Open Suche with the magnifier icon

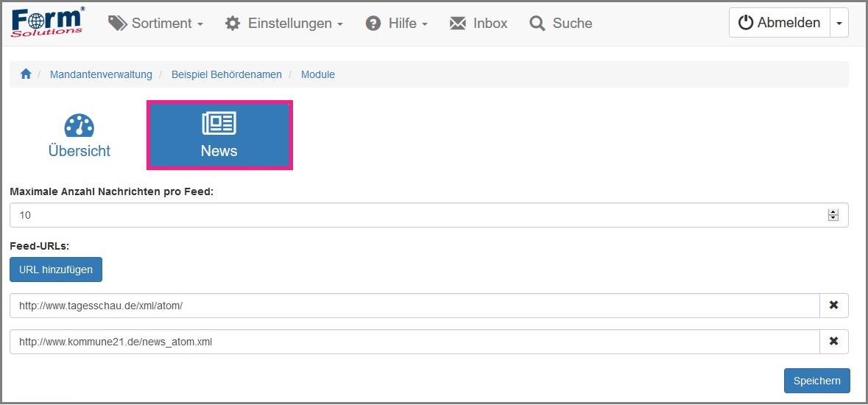pyautogui.click(x=561, y=24)
